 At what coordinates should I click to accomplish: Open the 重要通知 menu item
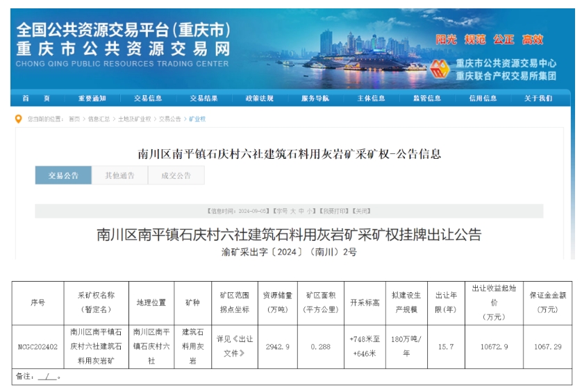92,99
